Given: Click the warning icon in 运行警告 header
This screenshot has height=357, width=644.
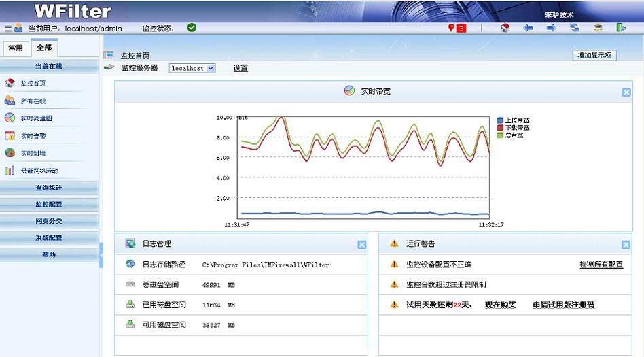Looking at the screenshot, I should point(394,243).
